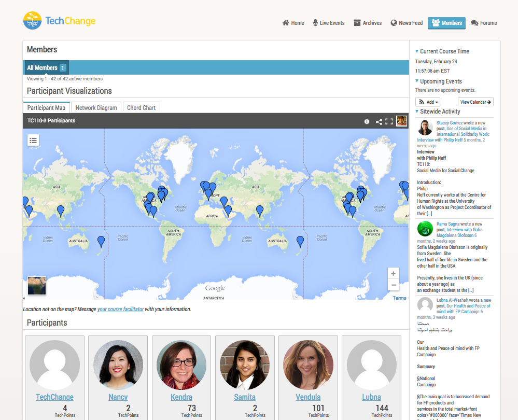The image size is (518, 420).
Task: Click Kendra's profile photo
Action: (181, 365)
